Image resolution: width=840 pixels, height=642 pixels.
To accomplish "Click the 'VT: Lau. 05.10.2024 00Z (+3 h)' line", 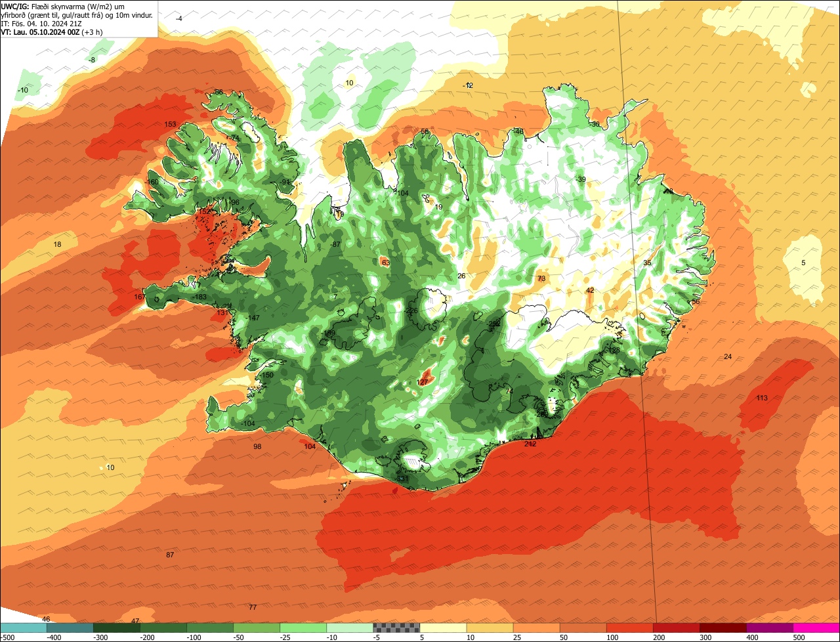I will pos(52,32).
